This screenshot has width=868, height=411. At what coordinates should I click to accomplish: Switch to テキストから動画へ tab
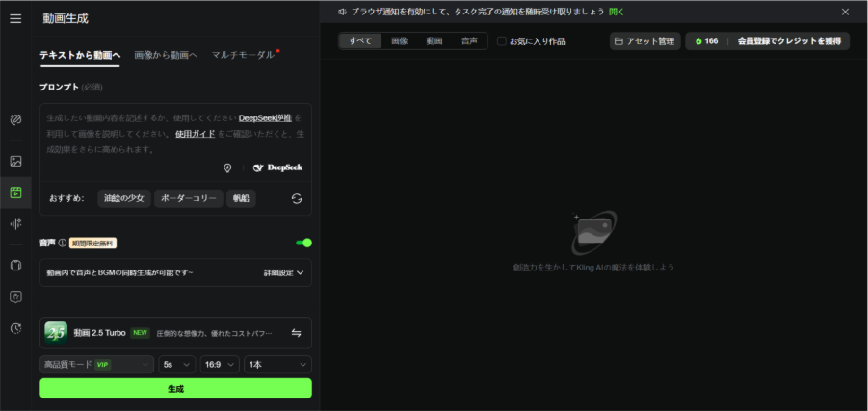80,55
